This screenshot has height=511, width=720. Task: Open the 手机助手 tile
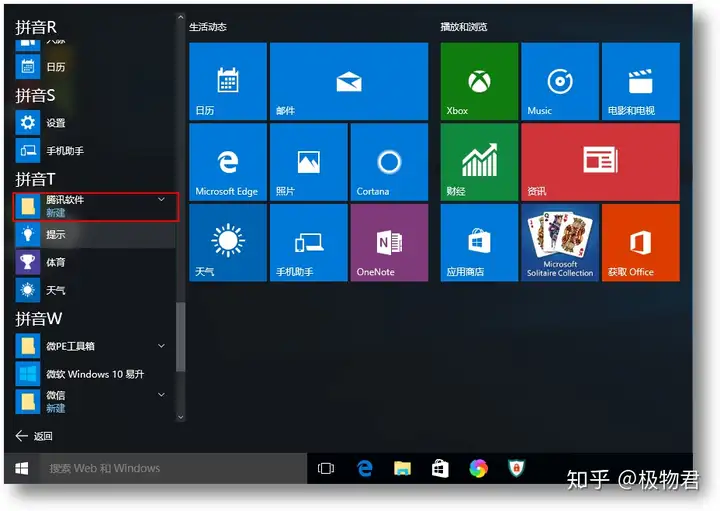pyautogui.click(x=309, y=243)
